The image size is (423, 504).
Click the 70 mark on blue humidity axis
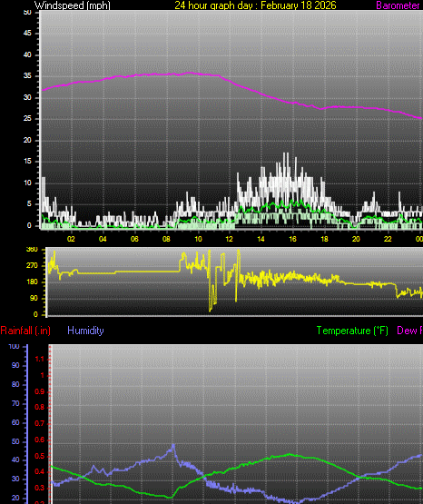15,403
